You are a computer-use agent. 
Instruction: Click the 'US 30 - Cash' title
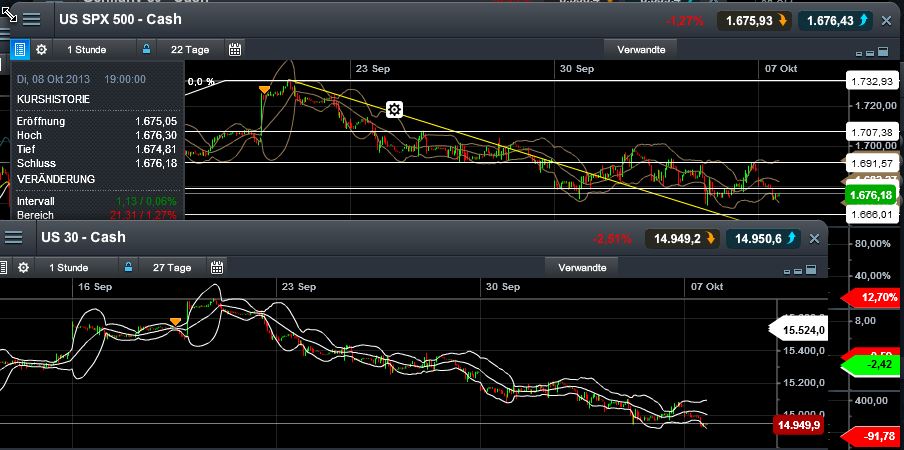click(x=84, y=237)
